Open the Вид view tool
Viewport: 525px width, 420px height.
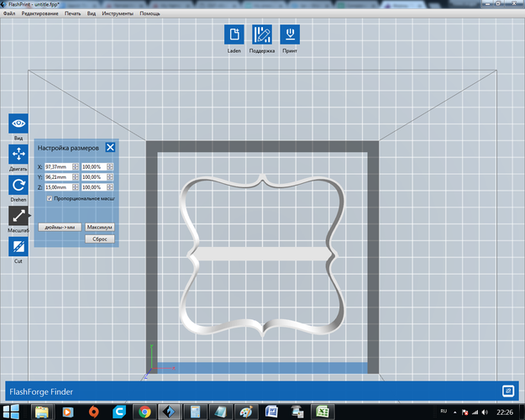18,123
